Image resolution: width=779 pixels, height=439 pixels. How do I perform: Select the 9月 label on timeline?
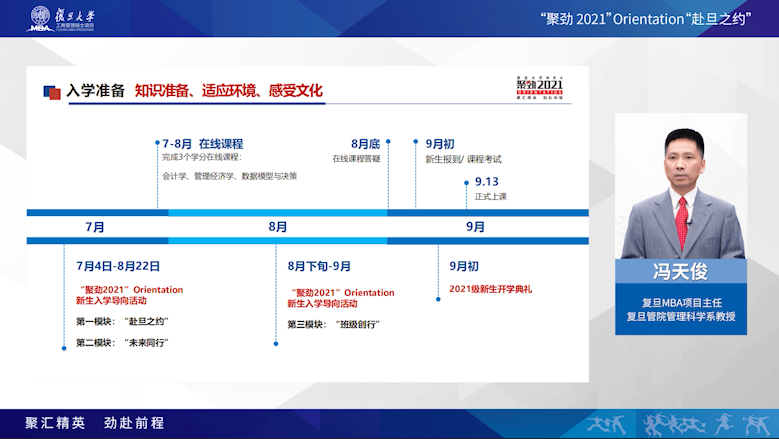pyautogui.click(x=475, y=227)
